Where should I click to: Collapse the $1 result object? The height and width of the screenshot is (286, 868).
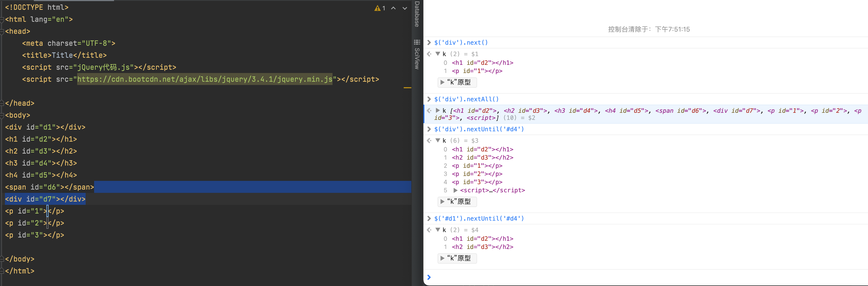tap(438, 54)
